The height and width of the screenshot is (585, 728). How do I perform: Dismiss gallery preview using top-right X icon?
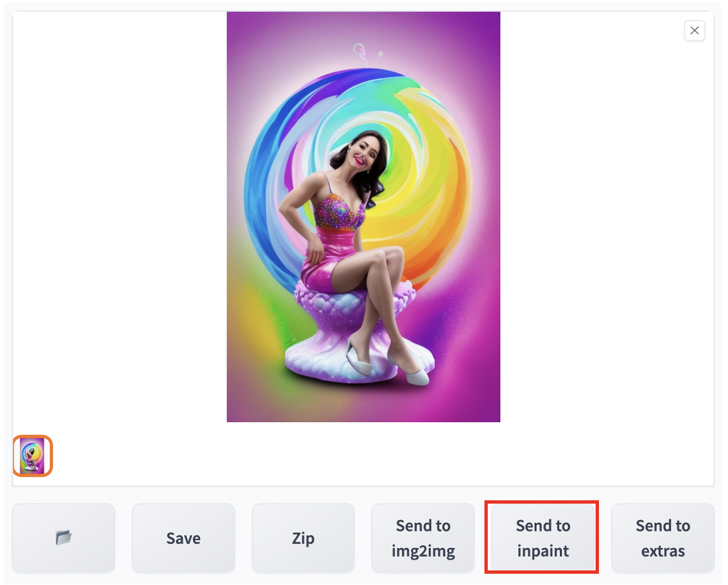coord(694,30)
